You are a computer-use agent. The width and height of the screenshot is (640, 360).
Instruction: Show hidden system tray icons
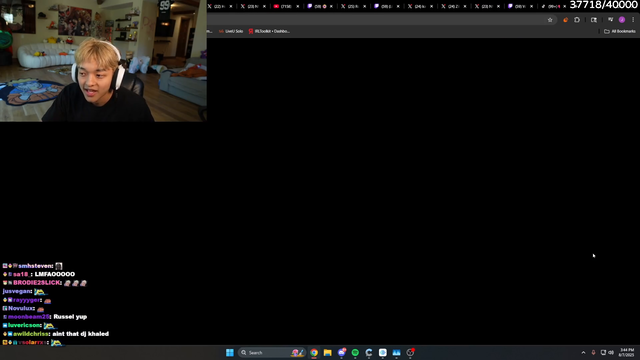(583, 353)
